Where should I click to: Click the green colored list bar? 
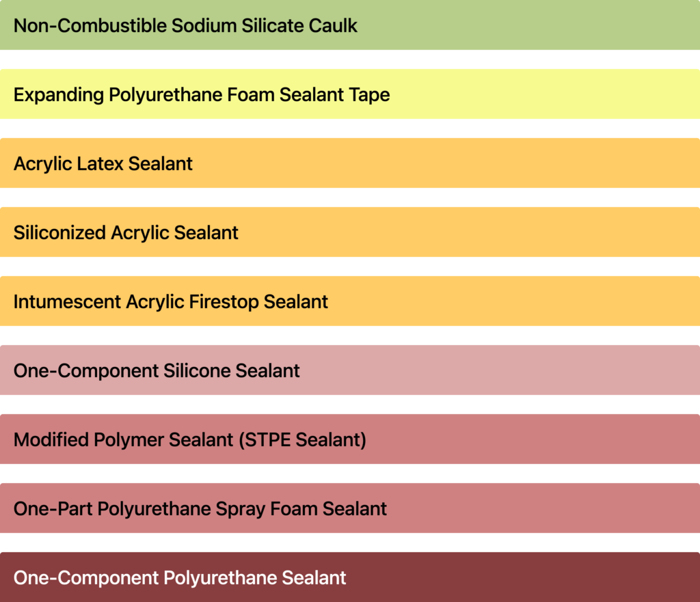(x=350, y=25)
